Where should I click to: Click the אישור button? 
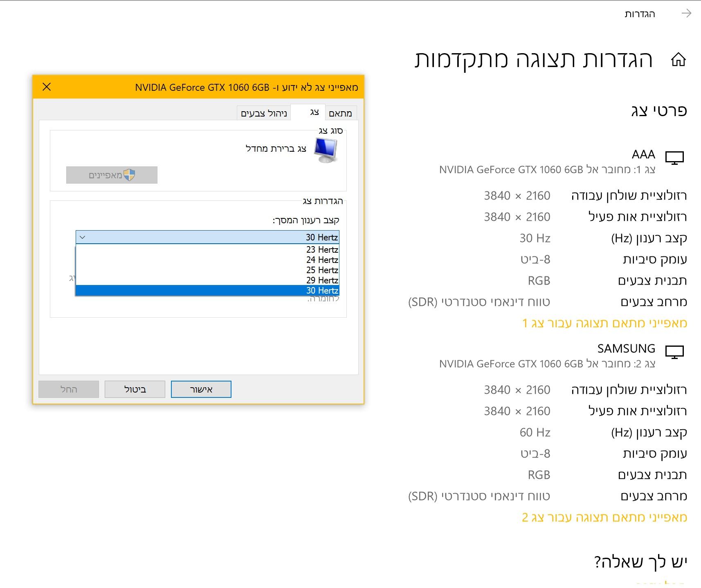[x=201, y=389]
